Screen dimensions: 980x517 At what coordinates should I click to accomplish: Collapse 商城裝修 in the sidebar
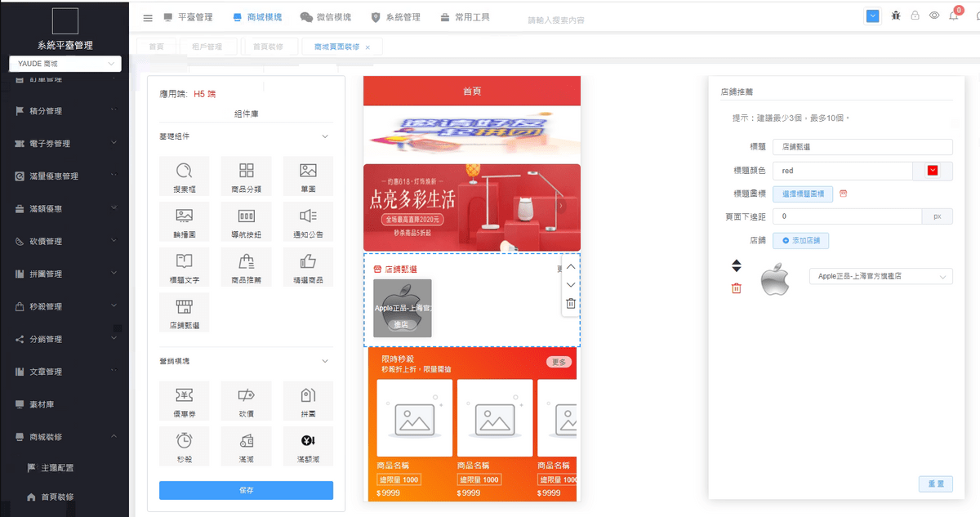(65, 438)
